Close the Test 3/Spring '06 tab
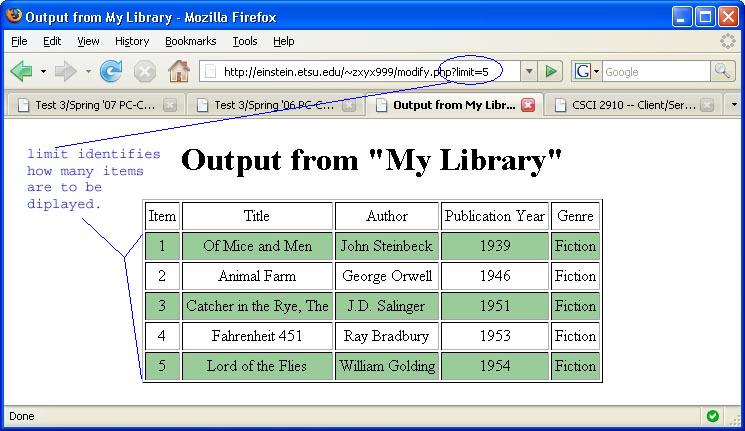Screen dimensions: 745x431 pyautogui.click(x=349, y=105)
